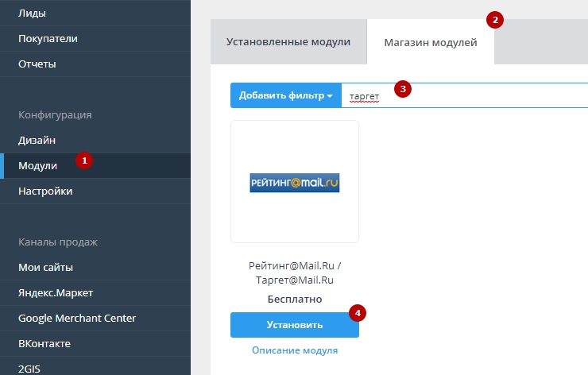Go to Покупатели section

click(48, 38)
